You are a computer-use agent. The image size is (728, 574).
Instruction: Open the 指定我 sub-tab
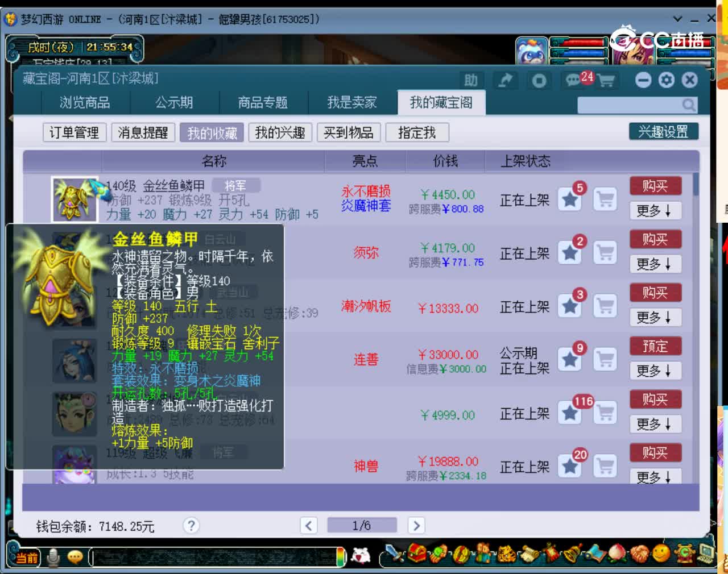(417, 133)
